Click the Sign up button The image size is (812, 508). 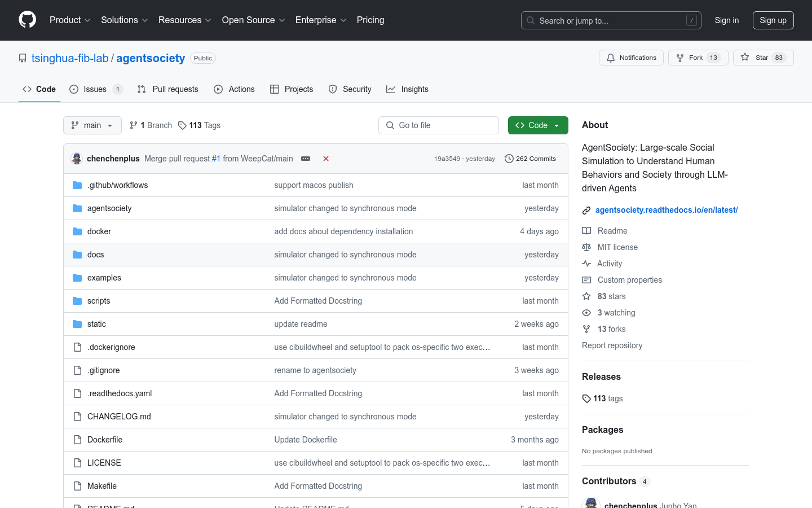pos(773,20)
